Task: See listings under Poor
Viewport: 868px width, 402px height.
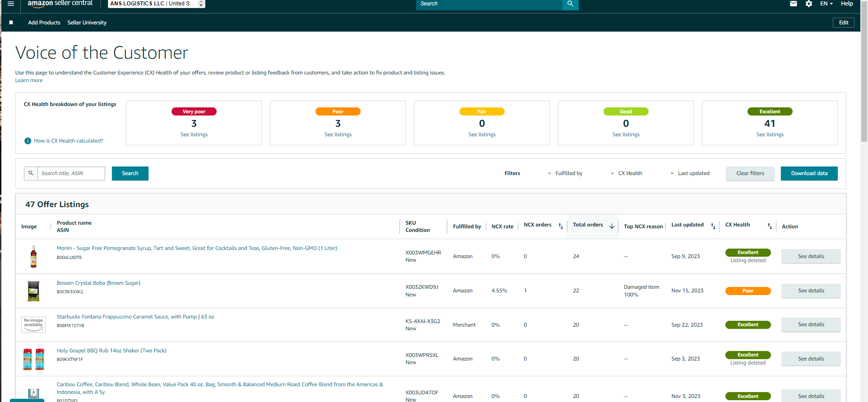Action: point(338,134)
